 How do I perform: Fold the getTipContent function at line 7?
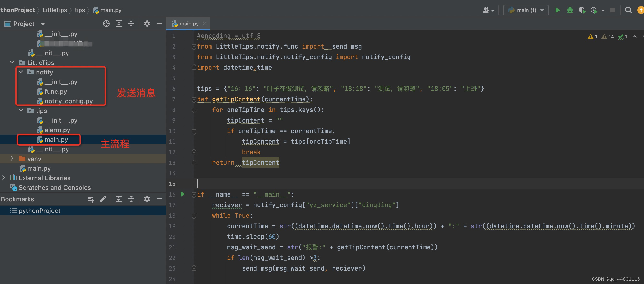(194, 99)
